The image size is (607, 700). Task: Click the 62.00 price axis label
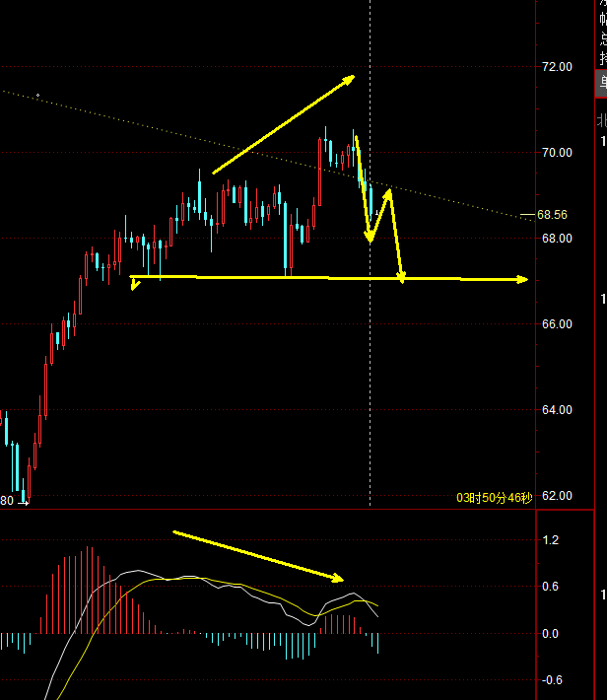point(557,496)
